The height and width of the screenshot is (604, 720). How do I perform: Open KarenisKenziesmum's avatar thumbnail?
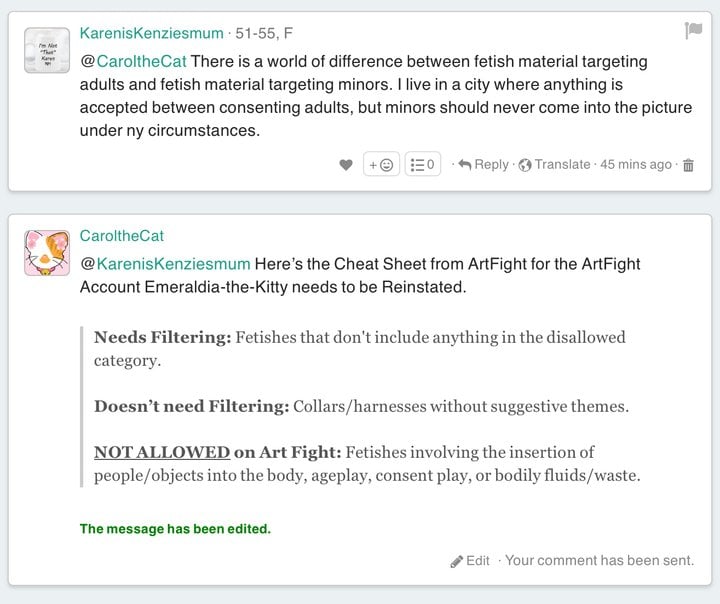(x=47, y=50)
